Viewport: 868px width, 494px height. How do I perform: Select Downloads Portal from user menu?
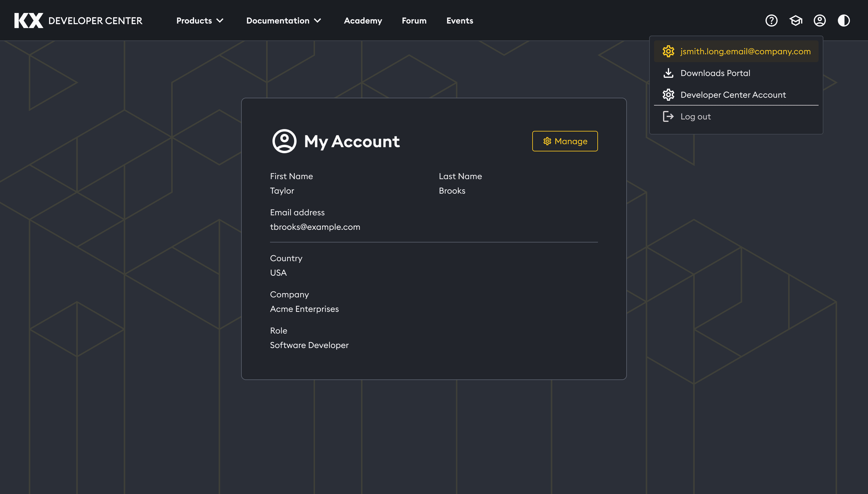click(715, 73)
